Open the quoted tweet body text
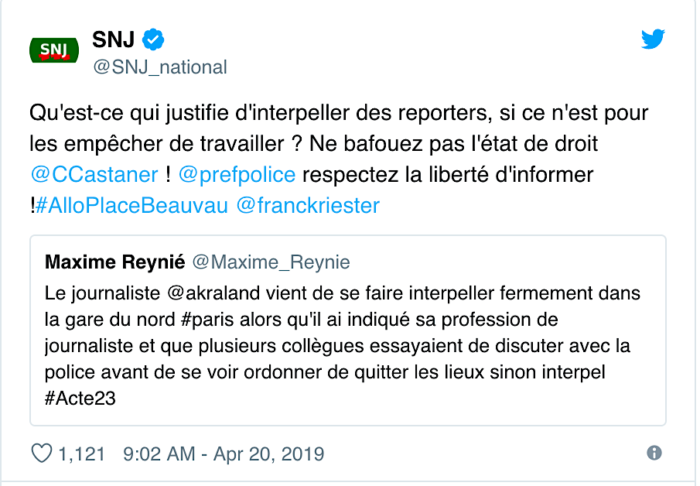 343,345
